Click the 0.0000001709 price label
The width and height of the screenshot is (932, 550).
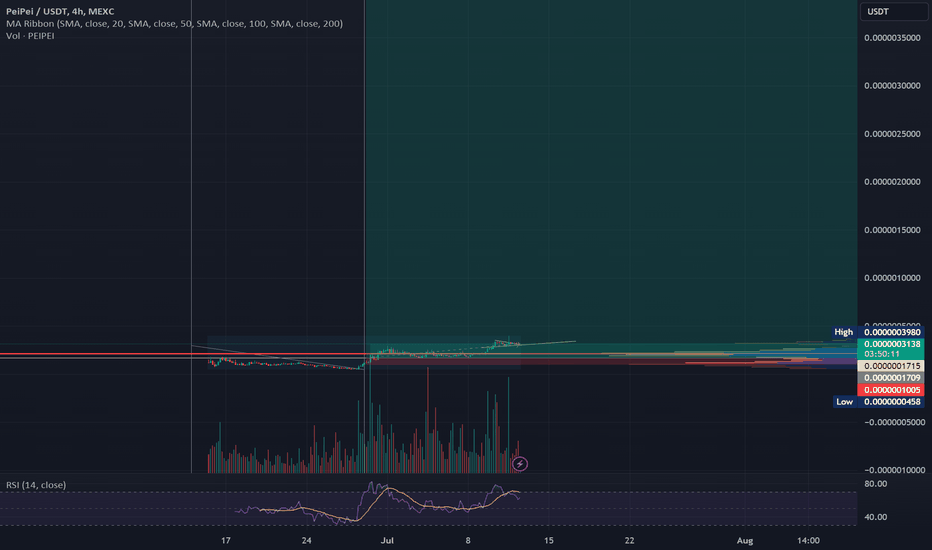click(892, 378)
